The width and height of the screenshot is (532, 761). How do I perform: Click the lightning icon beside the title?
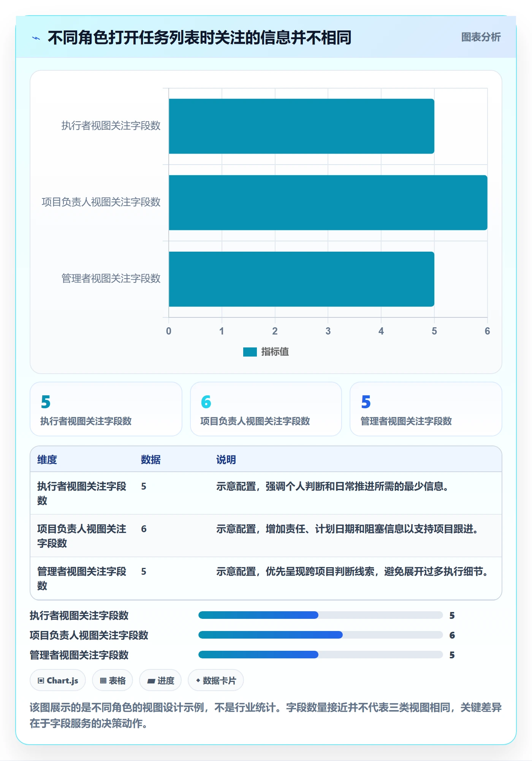pos(36,38)
